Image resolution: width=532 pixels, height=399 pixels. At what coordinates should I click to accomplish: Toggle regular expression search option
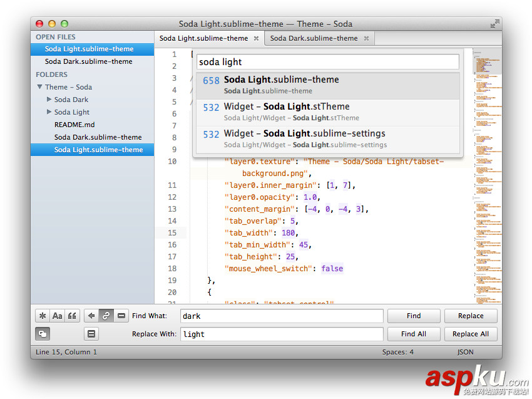(43, 316)
